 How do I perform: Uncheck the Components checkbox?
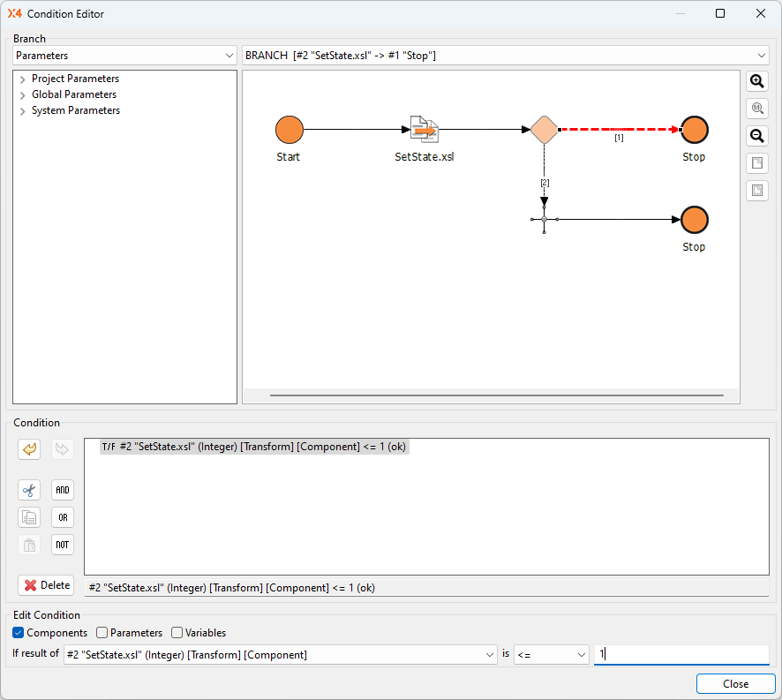pyautogui.click(x=19, y=633)
